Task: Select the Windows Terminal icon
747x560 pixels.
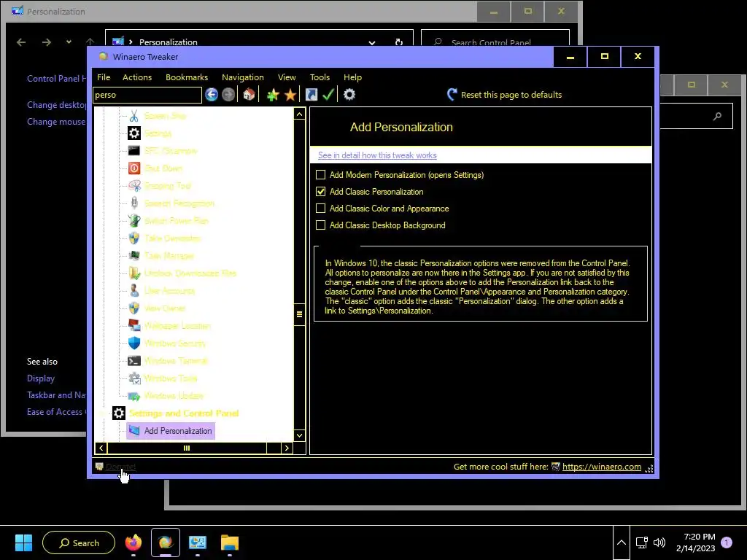Action: [134, 360]
